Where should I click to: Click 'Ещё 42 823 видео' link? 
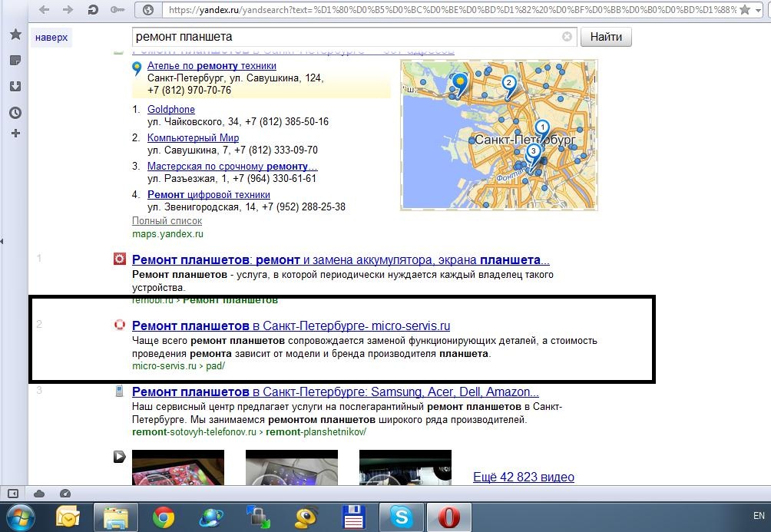click(524, 477)
